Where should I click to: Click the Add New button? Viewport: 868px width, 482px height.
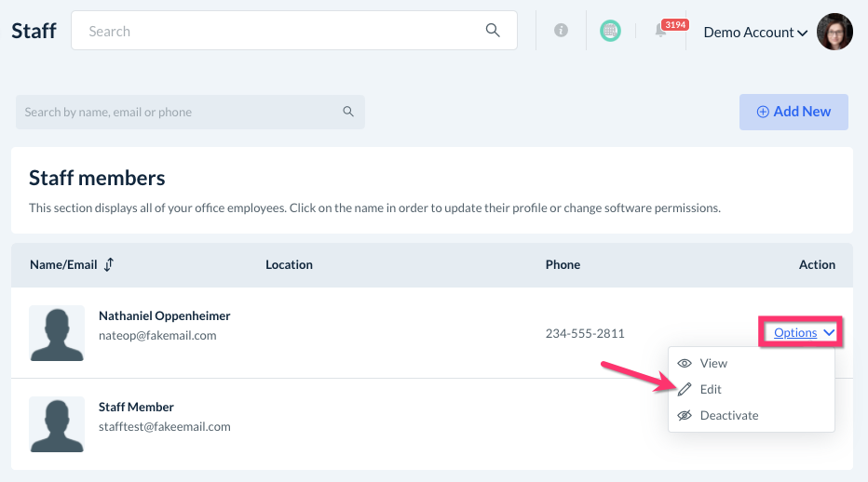pos(793,112)
